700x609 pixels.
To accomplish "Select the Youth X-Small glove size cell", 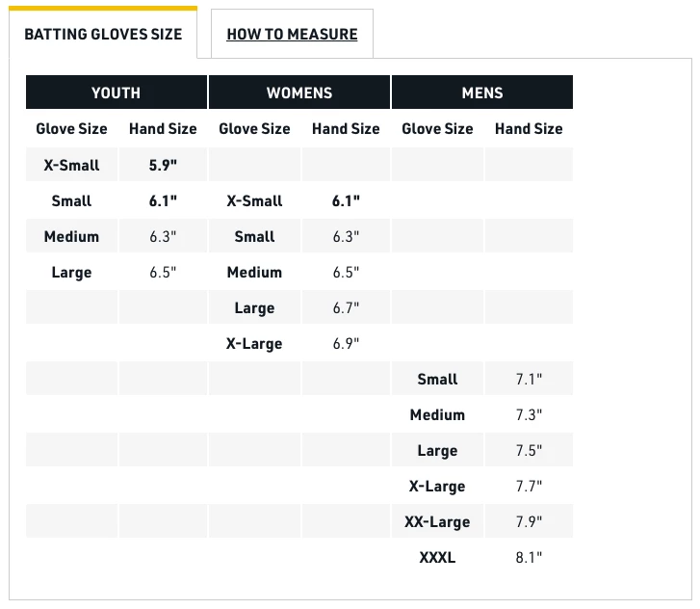I will (71, 165).
